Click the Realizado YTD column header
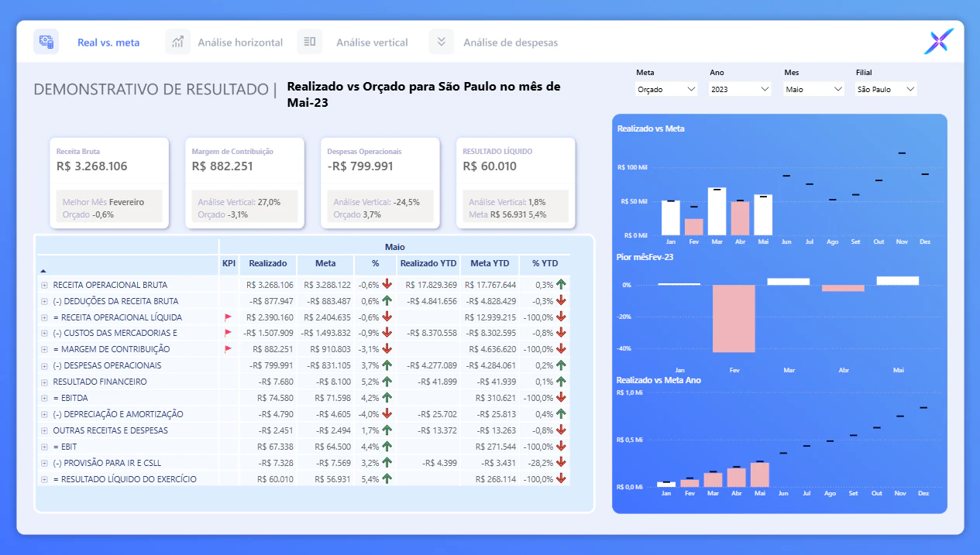Screen dimensions: 980x555 tap(428, 263)
